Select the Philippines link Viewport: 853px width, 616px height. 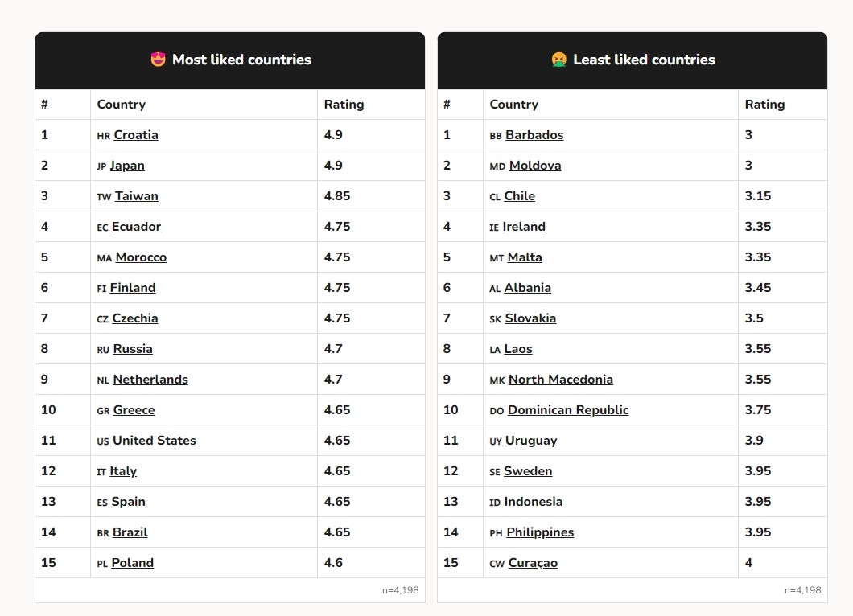[540, 532]
